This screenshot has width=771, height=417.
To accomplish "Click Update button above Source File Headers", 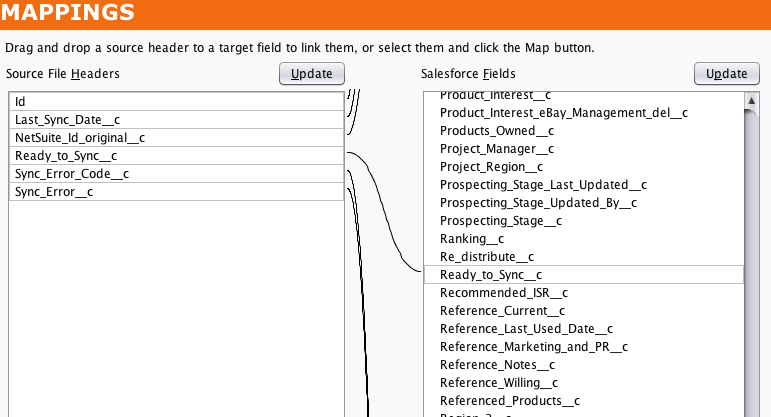I will (312, 74).
